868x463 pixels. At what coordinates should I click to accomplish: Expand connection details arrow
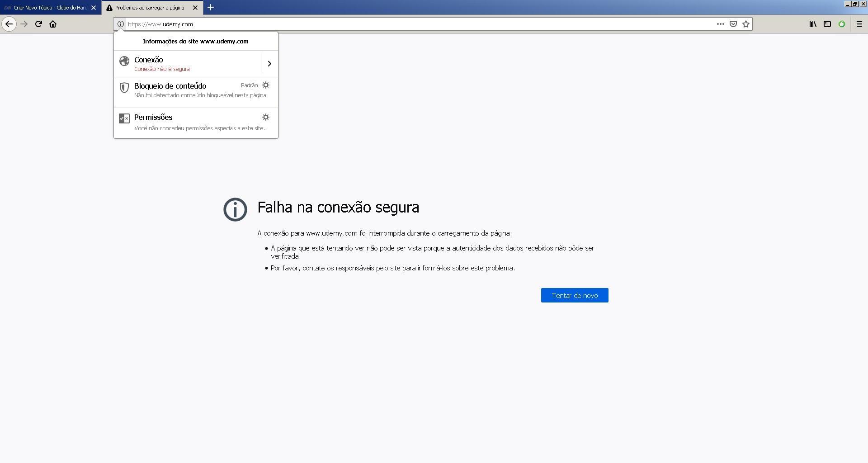(x=269, y=64)
